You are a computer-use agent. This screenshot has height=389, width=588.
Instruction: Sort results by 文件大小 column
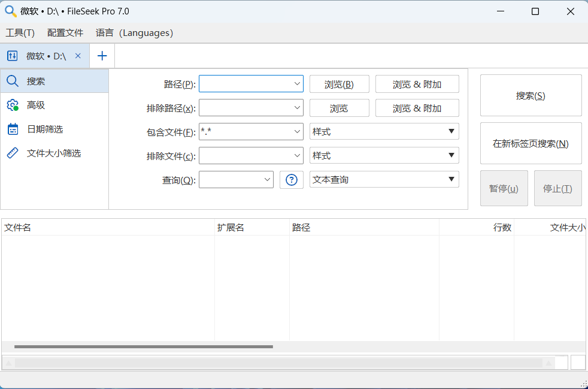click(550, 228)
